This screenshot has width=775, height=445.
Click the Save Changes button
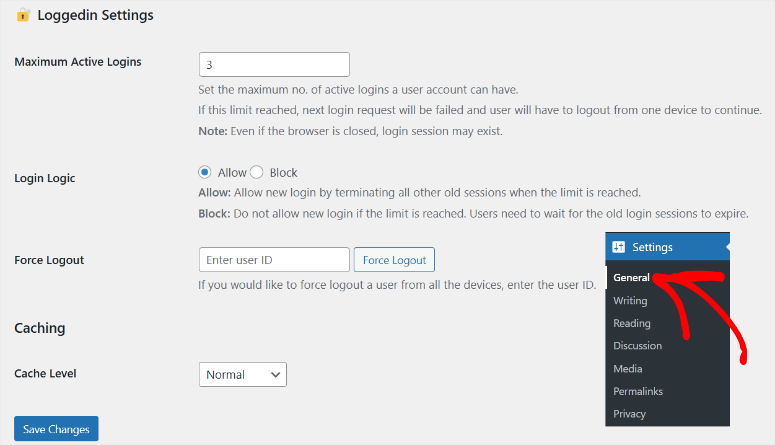click(56, 429)
